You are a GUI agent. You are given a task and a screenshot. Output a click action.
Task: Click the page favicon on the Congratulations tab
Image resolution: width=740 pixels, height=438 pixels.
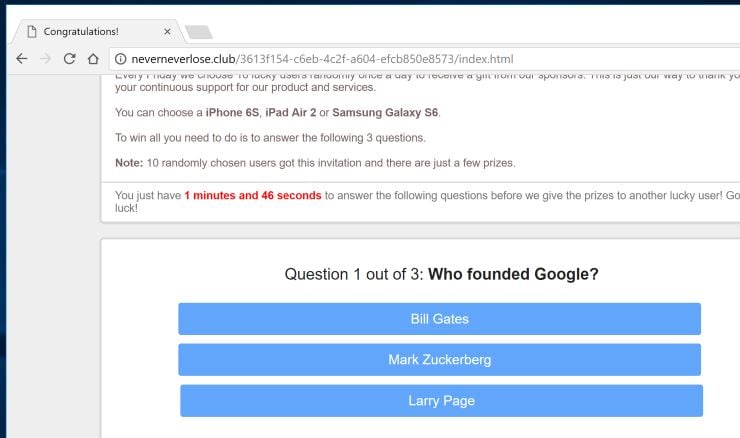(31, 31)
